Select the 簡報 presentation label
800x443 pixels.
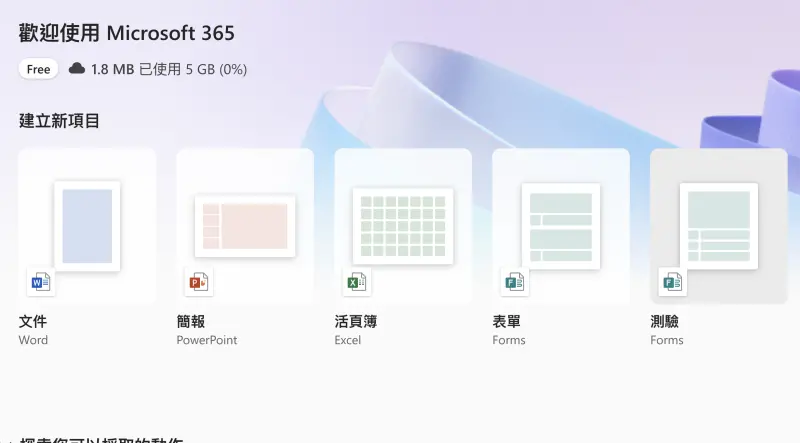pyautogui.click(x=191, y=322)
